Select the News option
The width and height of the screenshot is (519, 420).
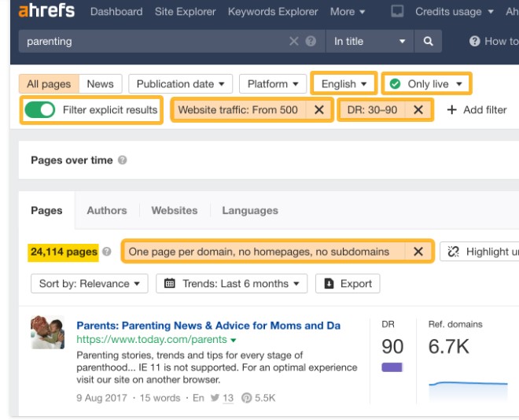point(100,84)
